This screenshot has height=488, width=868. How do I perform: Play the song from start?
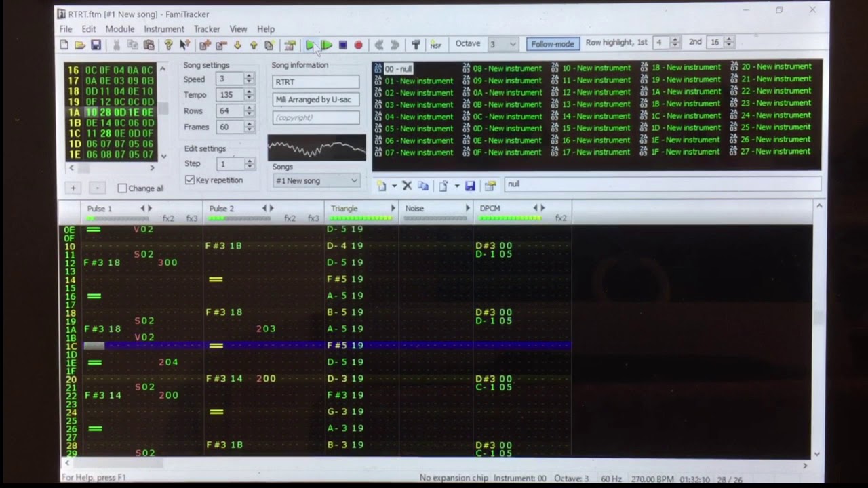310,45
